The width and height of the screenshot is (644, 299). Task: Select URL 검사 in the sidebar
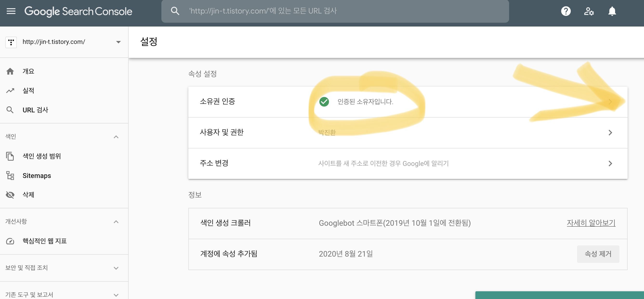[35, 110]
